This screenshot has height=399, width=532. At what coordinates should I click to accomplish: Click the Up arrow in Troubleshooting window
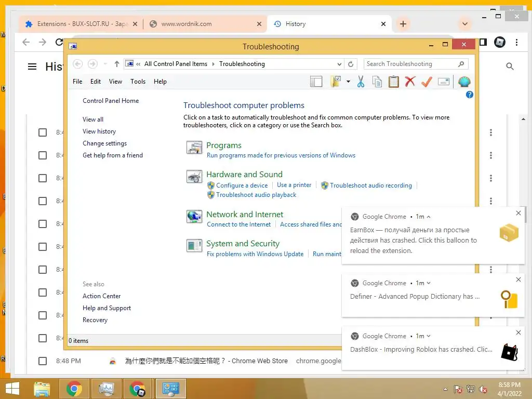(117, 64)
